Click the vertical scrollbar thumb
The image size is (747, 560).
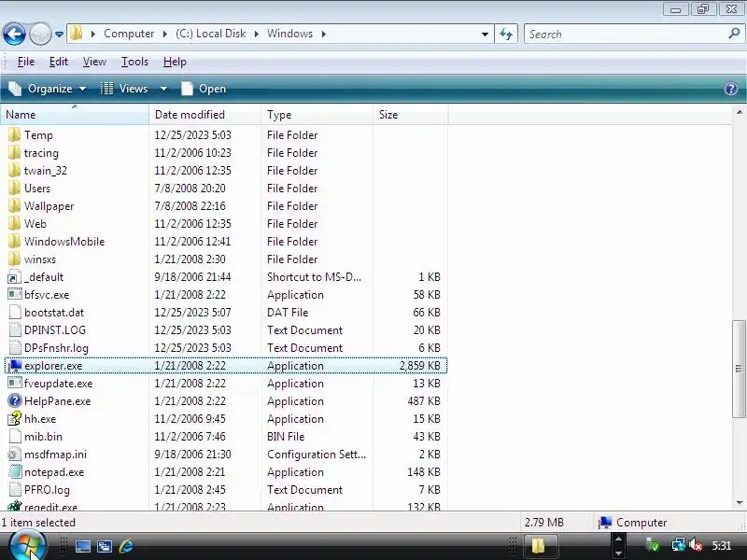click(739, 368)
